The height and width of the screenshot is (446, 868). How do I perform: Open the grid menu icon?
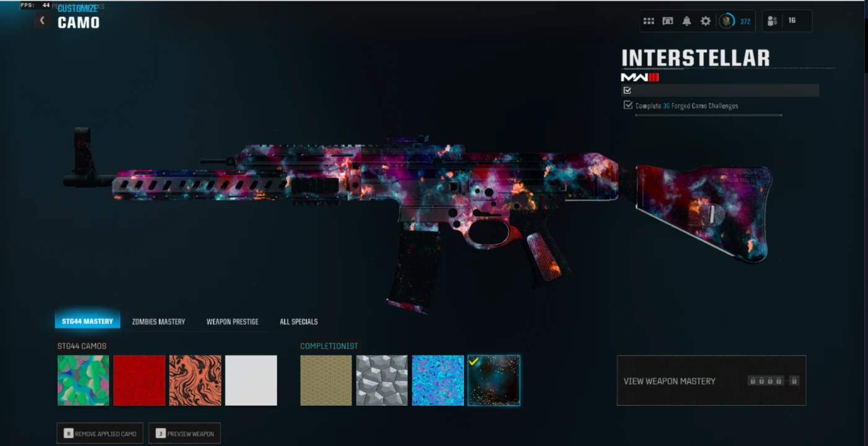[x=649, y=21]
